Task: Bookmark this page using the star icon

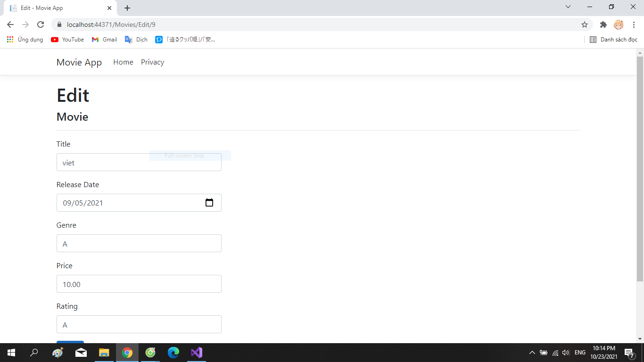Action: (x=585, y=24)
